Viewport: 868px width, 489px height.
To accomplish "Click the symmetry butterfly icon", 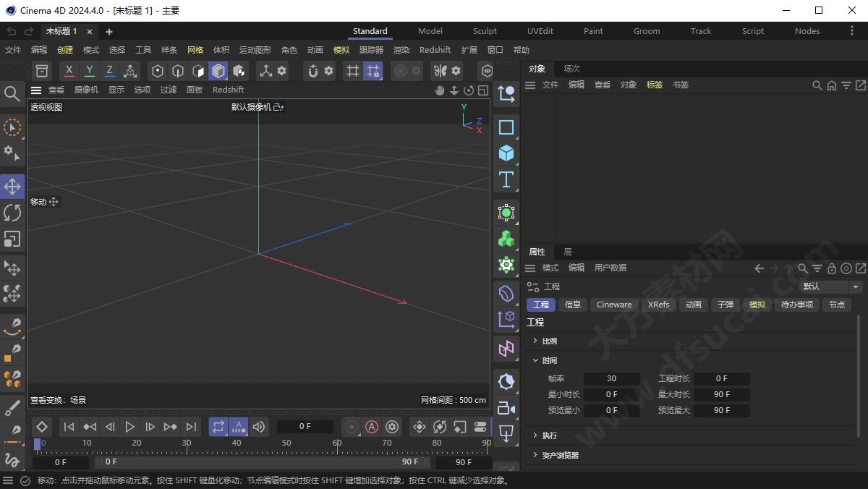I will pyautogui.click(x=440, y=71).
